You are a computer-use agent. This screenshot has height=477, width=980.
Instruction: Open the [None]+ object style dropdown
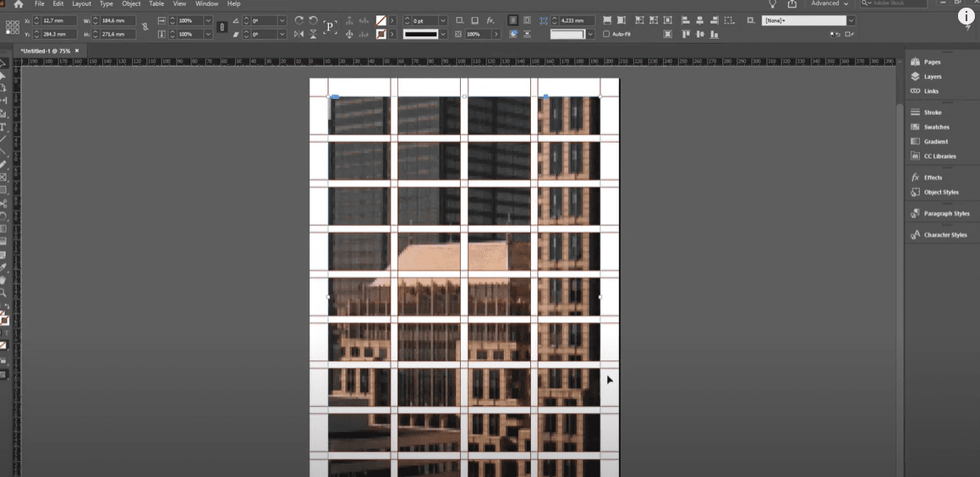851,20
